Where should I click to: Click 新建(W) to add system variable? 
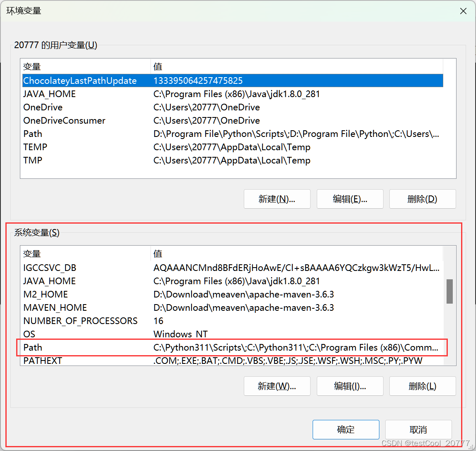pyautogui.click(x=277, y=386)
